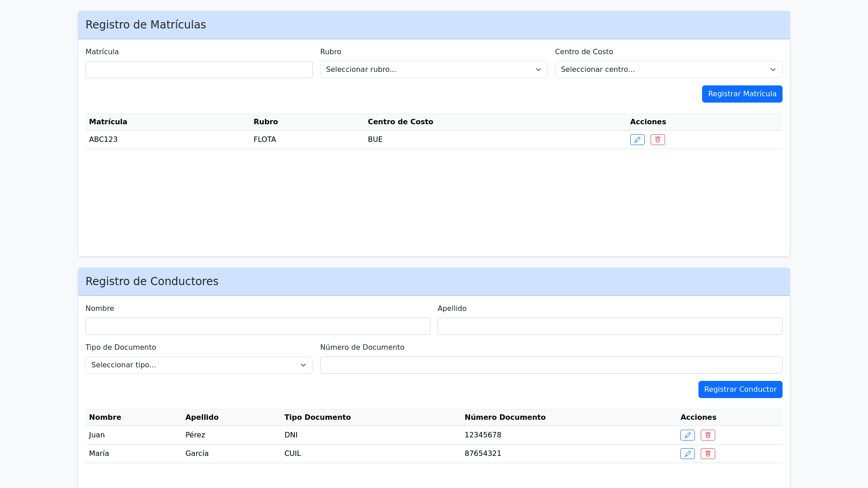Click the Nombre input field
Viewport: 868px width, 488px height.
click(258, 326)
